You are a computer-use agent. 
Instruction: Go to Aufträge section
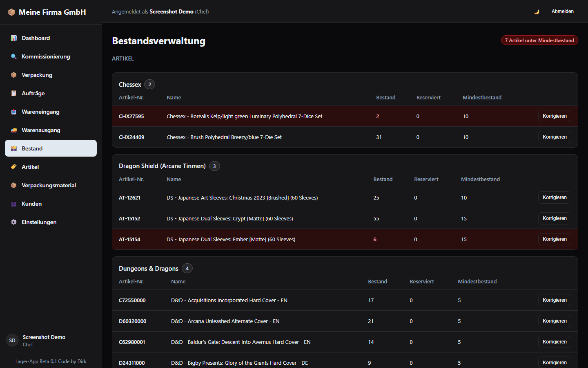point(51,93)
